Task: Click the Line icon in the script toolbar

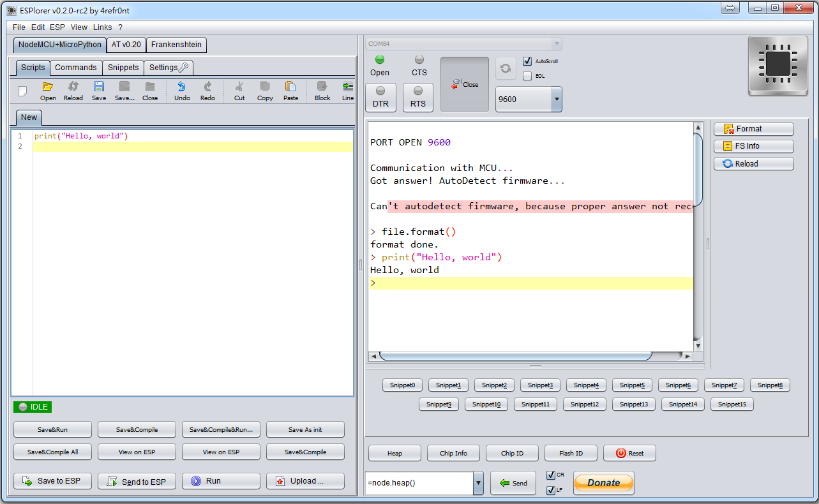Action: pos(348,91)
